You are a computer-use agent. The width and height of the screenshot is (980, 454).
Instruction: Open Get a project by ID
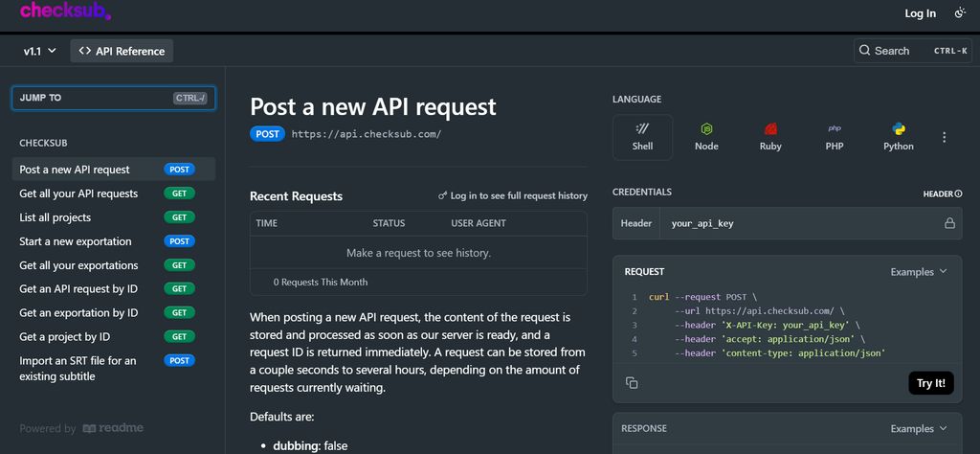pyautogui.click(x=114, y=336)
